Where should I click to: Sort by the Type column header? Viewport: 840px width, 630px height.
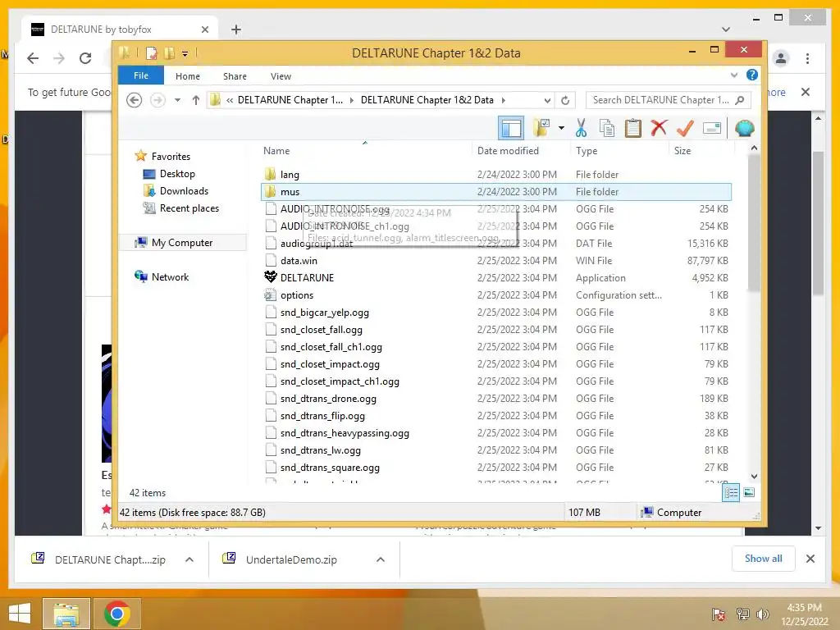pos(620,151)
